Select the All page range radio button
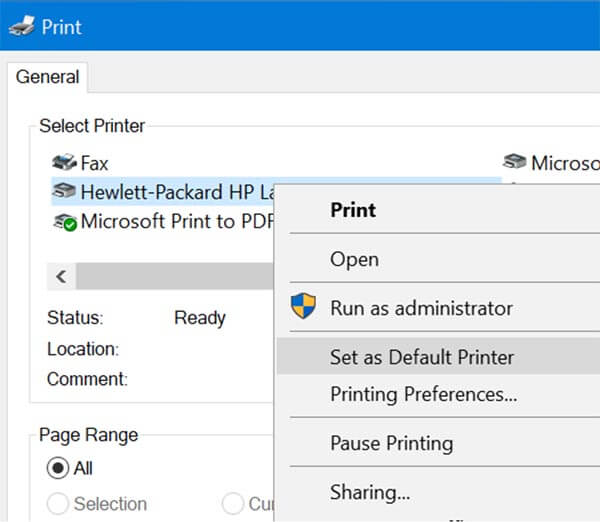600x522 pixels. pos(58,468)
